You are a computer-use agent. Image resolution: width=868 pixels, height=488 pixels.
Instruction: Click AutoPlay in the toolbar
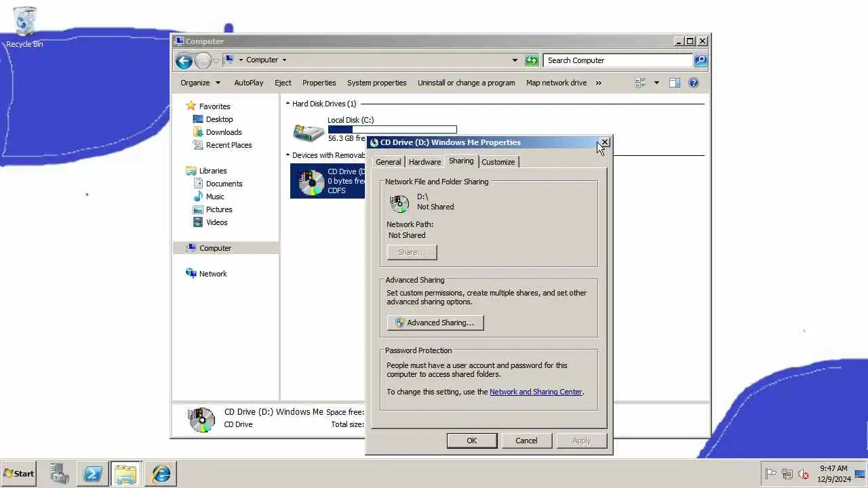(249, 83)
